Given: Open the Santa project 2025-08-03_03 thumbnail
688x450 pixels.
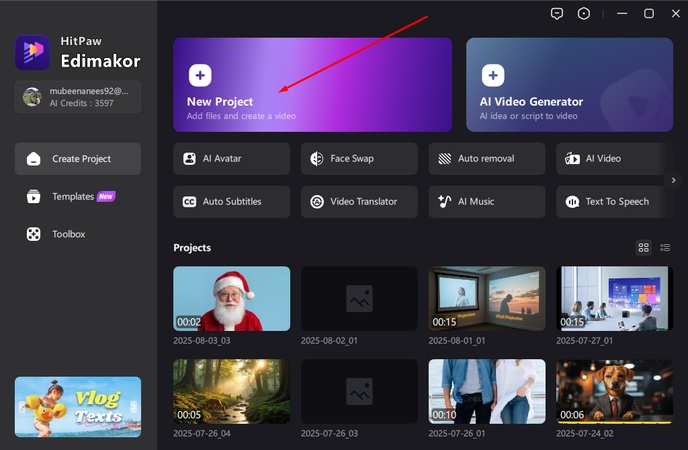Looking at the screenshot, I should tap(232, 299).
